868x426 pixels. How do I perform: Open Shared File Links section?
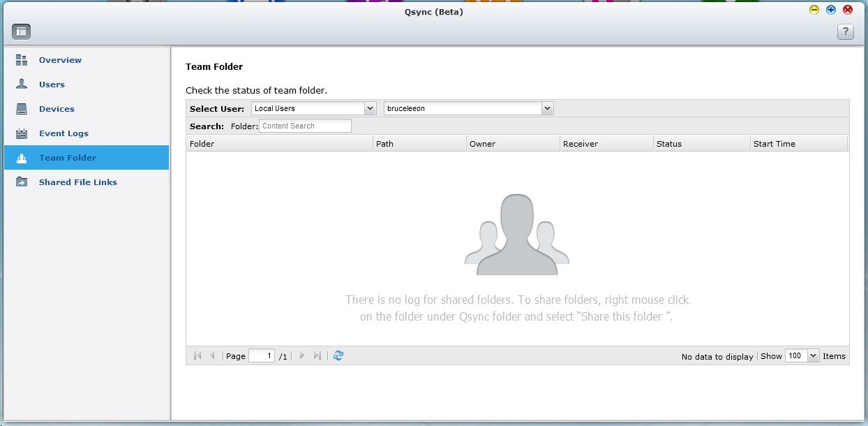pos(87,182)
